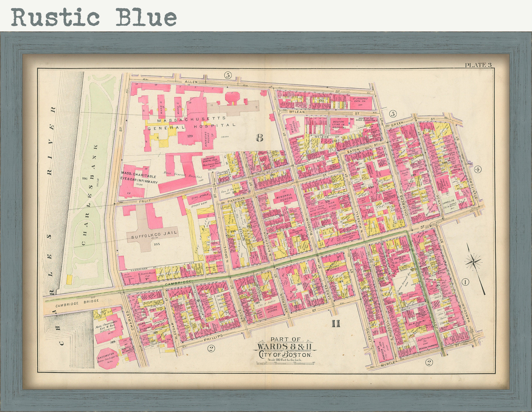Click the 'CHARLESBANK' park label
Viewport: 532px width, 412px height.
coord(90,195)
